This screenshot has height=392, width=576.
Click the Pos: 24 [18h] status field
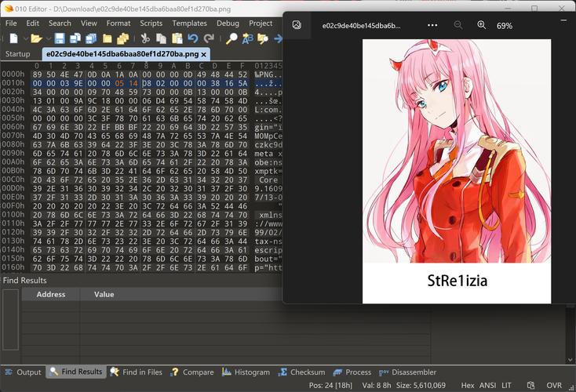(x=330, y=386)
